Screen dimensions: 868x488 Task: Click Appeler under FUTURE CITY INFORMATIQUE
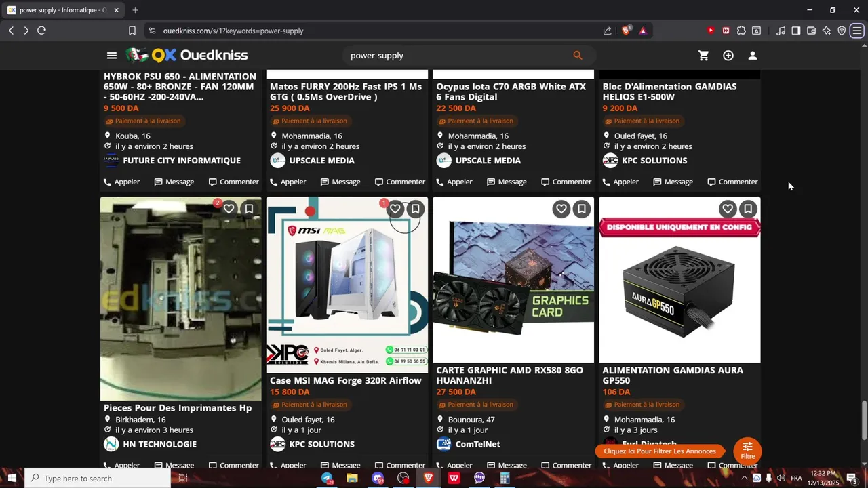tap(121, 182)
